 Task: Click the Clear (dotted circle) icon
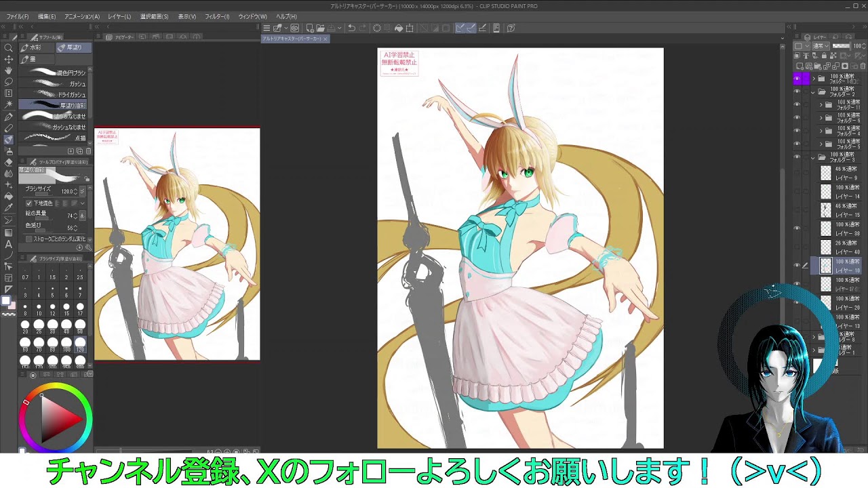[376, 28]
